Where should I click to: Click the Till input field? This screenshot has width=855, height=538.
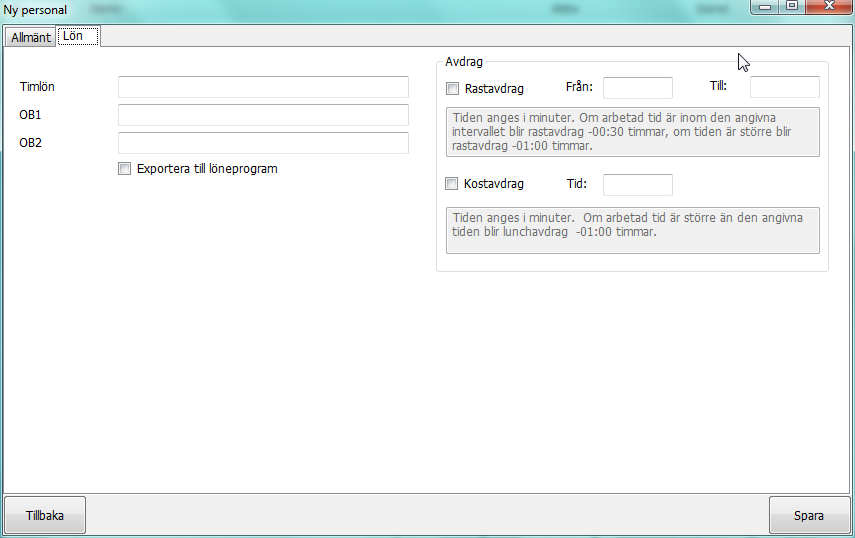tap(785, 87)
